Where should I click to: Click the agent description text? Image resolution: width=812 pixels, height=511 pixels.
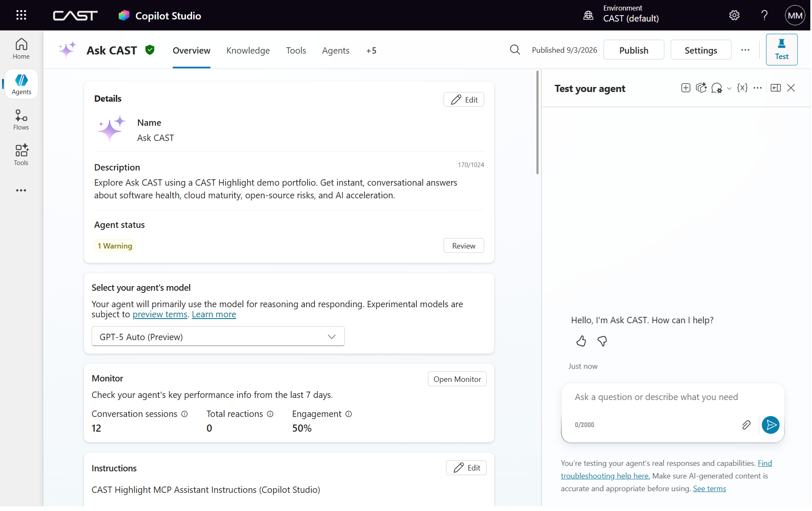coord(276,189)
